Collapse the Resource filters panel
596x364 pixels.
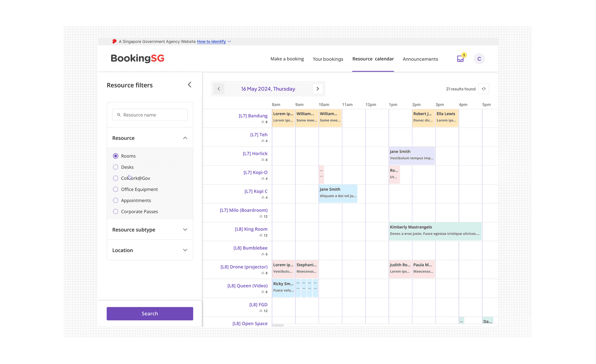click(189, 85)
